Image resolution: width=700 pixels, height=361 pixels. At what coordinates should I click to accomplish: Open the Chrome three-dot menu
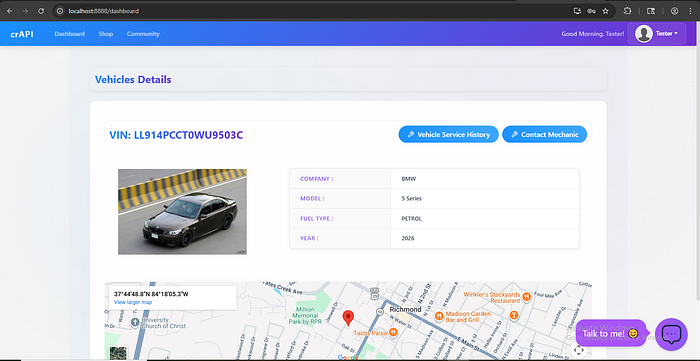(690, 11)
